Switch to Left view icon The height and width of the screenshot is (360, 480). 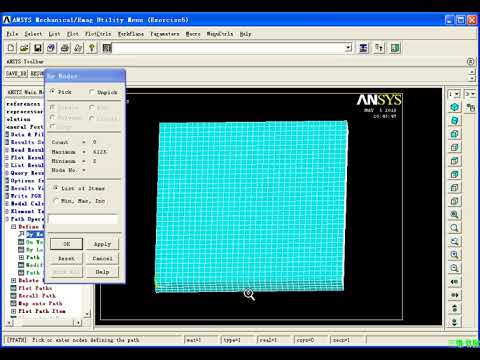454,188
